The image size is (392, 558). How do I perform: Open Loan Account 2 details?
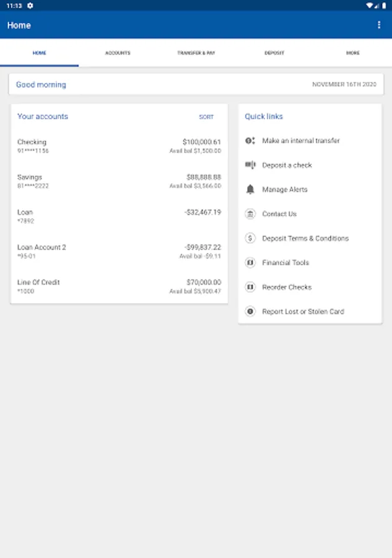click(x=119, y=251)
